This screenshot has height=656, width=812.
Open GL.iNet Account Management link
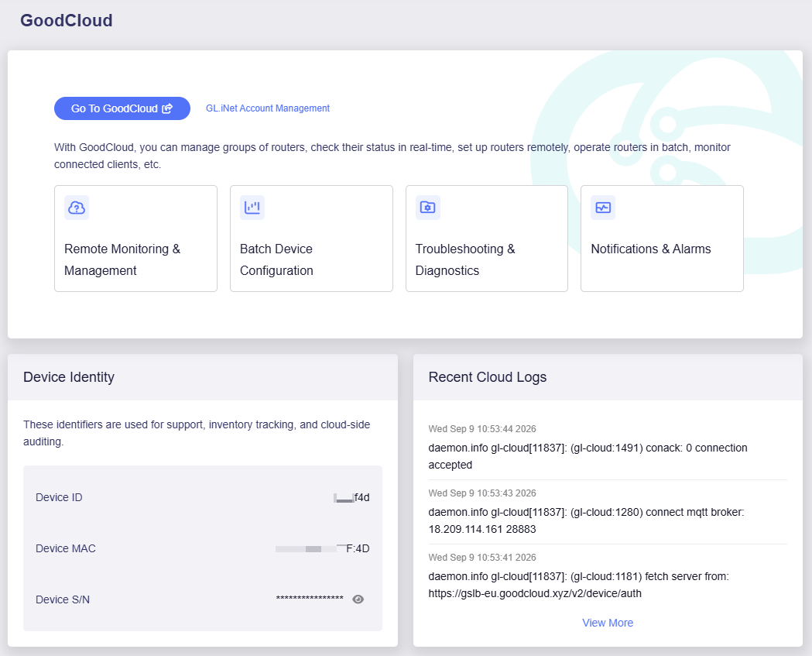pyautogui.click(x=268, y=108)
